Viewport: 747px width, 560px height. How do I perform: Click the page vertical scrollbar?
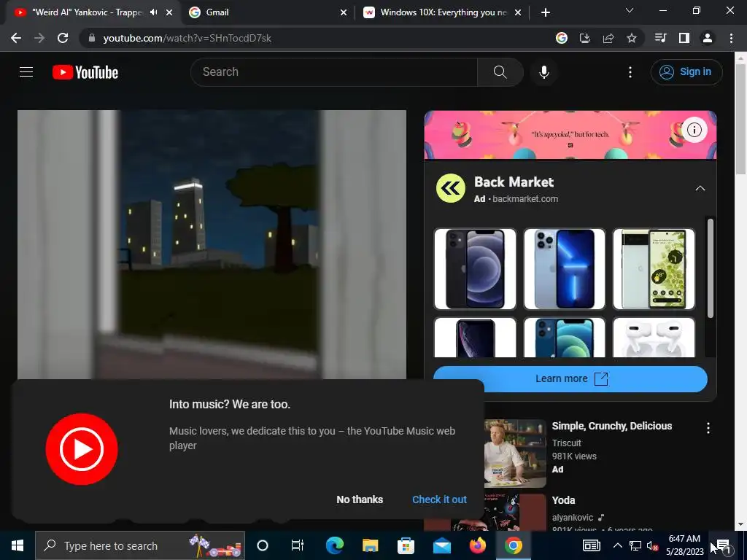(740, 119)
